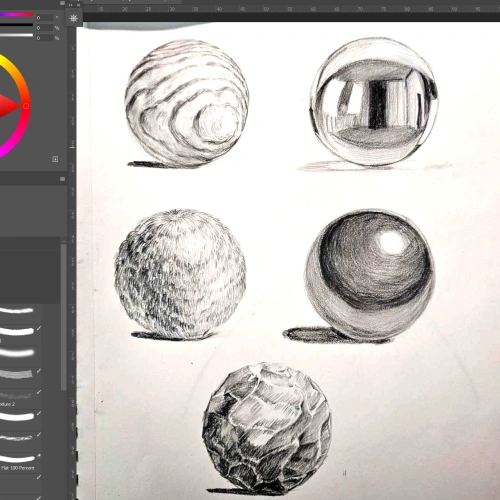Click the black saturation slider bar
Screen dimensions: 500x500
[x=17, y=25]
